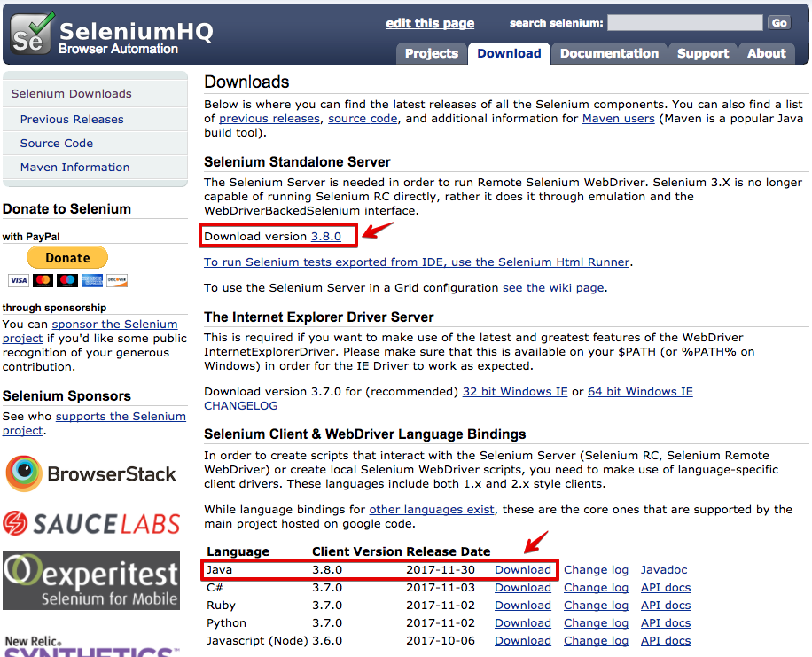The width and height of the screenshot is (812, 657).
Task: Click the search selenium input field
Action: (x=684, y=23)
